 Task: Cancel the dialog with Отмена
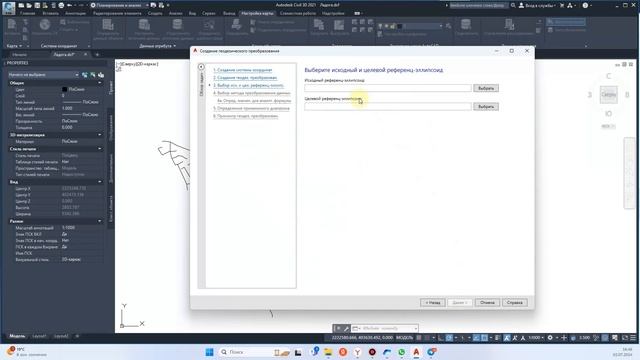point(487,302)
